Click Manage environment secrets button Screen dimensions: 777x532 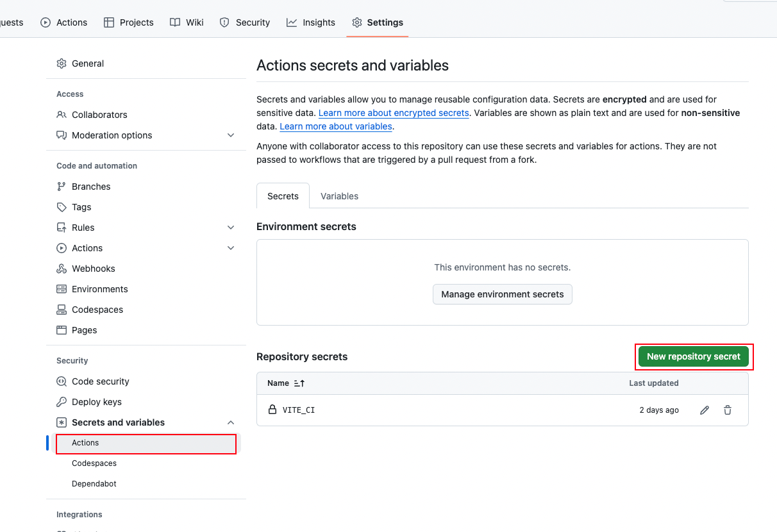502,294
